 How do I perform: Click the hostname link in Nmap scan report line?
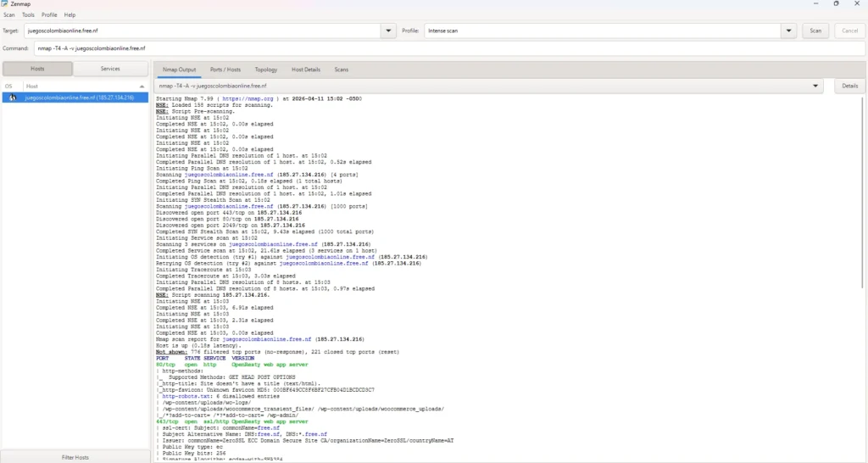point(267,339)
